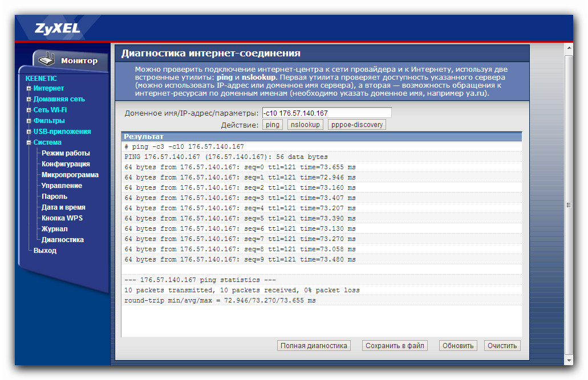Go to Конфигурация page

pos(66,164)
